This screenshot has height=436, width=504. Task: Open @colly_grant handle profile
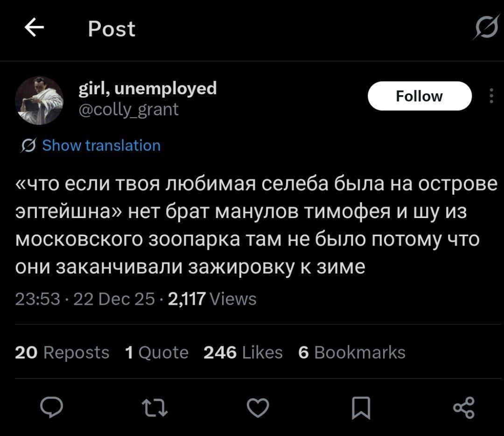129,109
